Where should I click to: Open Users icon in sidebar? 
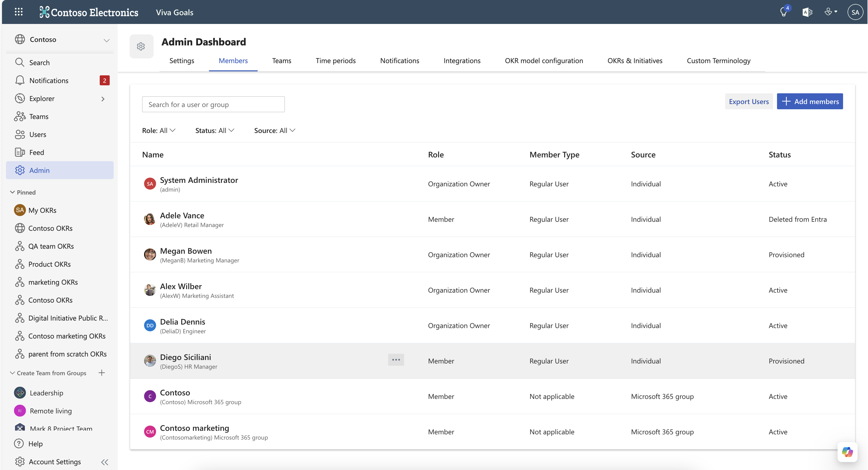pos(20,134)
